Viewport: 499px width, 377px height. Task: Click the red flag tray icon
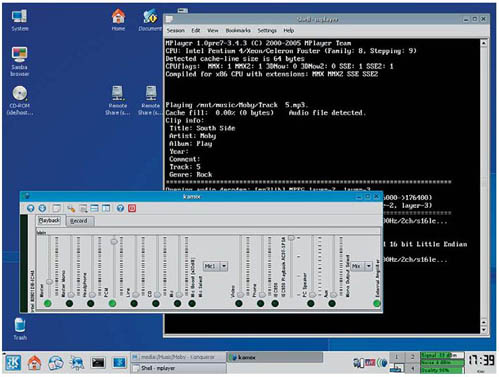coord(370,363)
